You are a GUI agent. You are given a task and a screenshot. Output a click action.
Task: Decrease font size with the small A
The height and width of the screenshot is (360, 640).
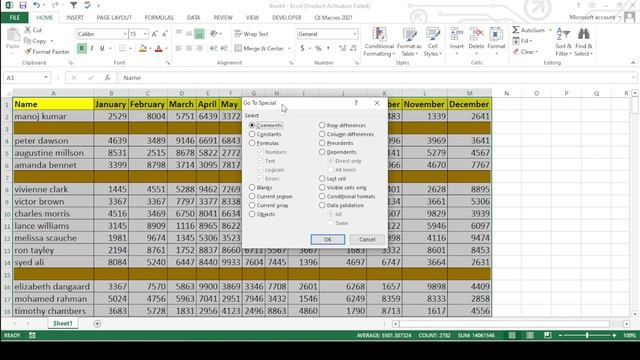click(x=164, y=34)
